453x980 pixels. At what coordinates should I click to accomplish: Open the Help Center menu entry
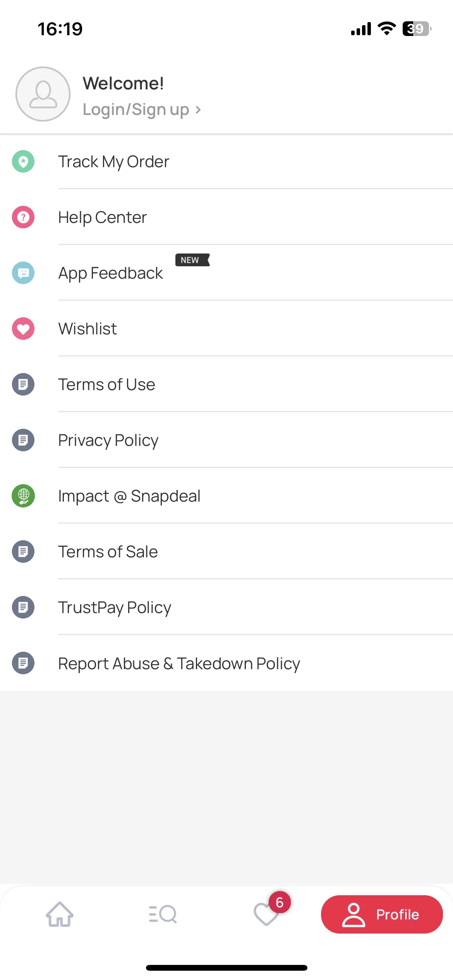[x=226, y=217]
